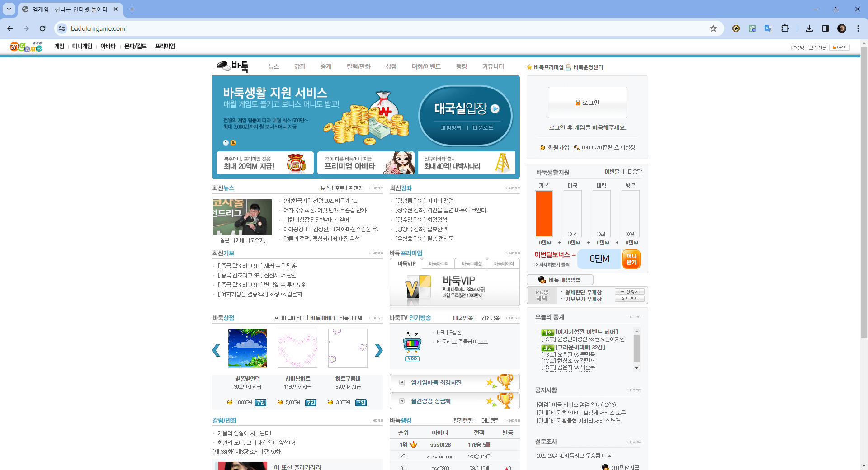This screenshot has width=868, height=470.
Task: Expand 최신기보 with its MORE link
Action: click(x=376, y=254)
